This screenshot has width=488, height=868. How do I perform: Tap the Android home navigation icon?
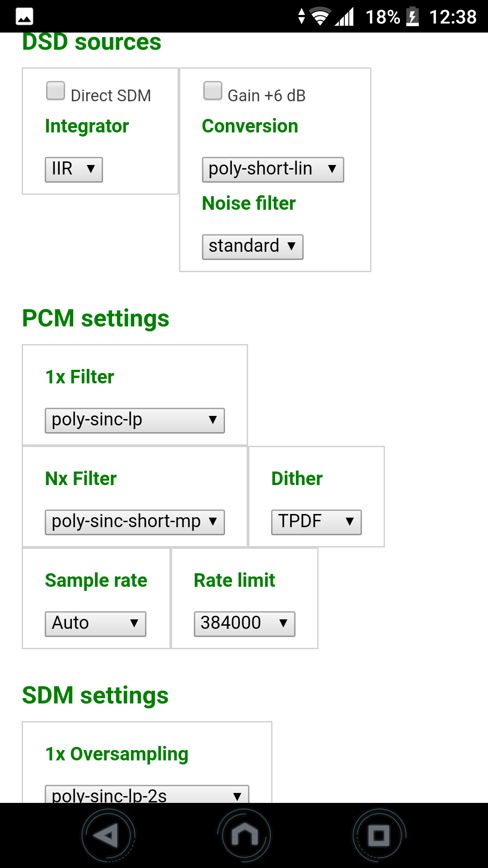point(244,835)
